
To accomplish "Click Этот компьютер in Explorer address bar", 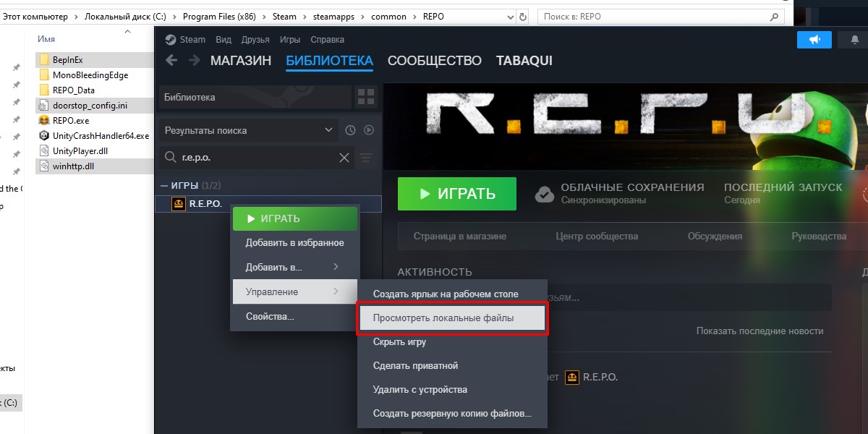I will coord(35,16).
